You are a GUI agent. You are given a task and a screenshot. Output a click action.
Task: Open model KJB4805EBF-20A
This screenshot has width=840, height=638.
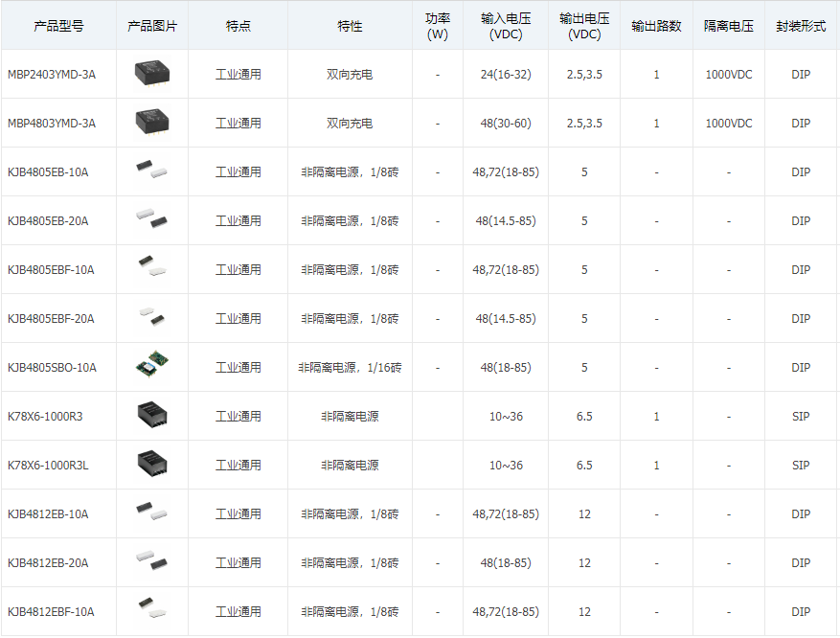51,319
